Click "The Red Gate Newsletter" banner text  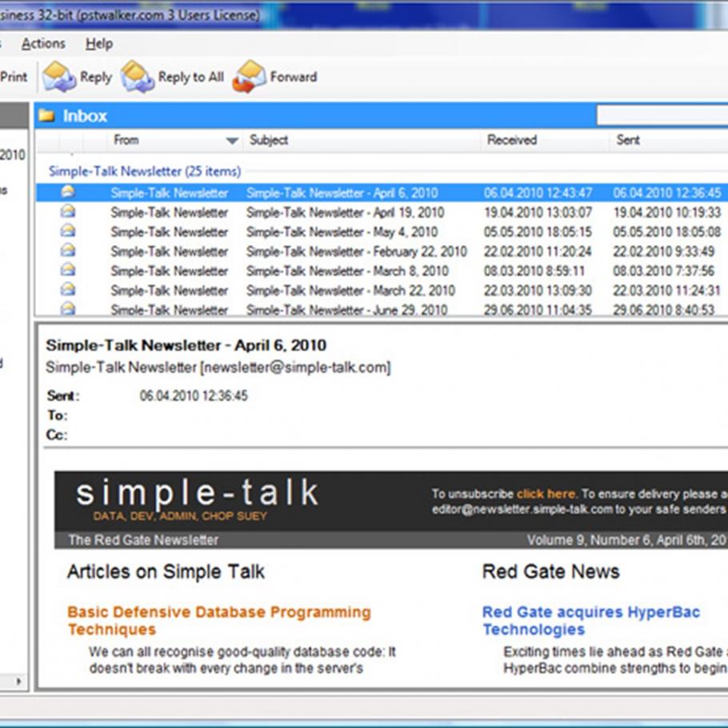point(143,540)
